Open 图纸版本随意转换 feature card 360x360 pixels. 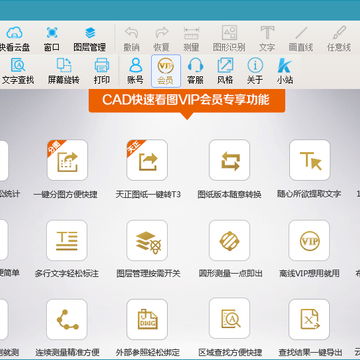pyautogui.click(x=229, y=160)
